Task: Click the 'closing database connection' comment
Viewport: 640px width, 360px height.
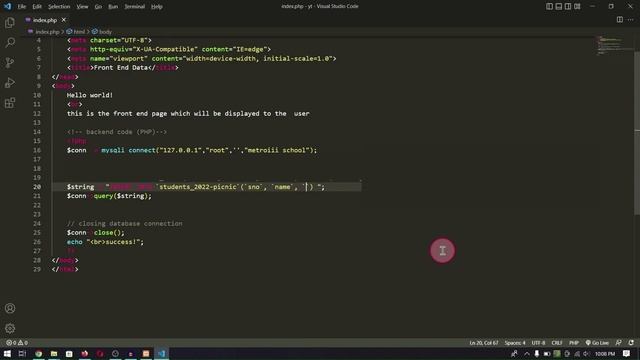Action: coord(124,224)
